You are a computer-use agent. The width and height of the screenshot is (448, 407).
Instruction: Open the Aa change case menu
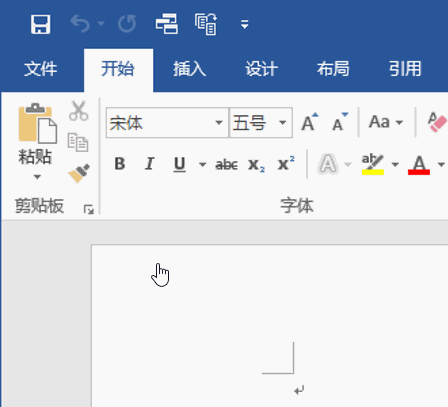coord(386,122)
